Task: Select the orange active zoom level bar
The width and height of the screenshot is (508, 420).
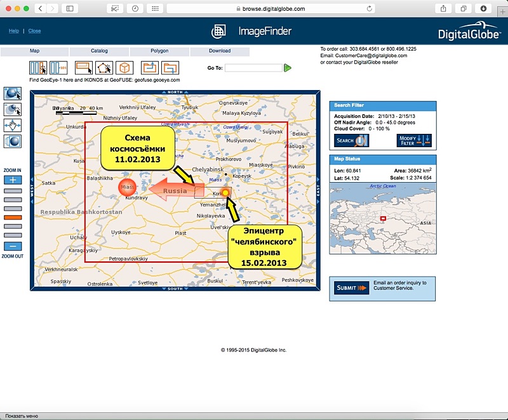Action: pyautogui.click(x=13, y=218)
